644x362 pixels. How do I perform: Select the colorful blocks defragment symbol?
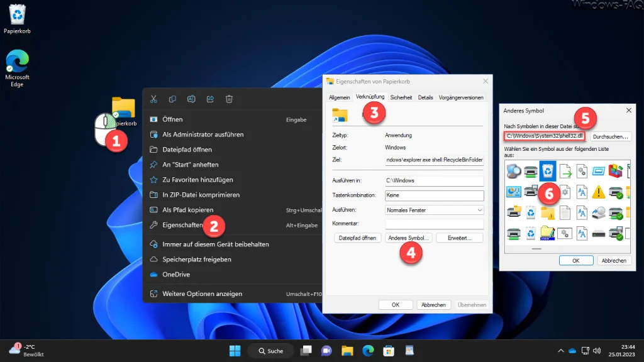tap(615, 171)
